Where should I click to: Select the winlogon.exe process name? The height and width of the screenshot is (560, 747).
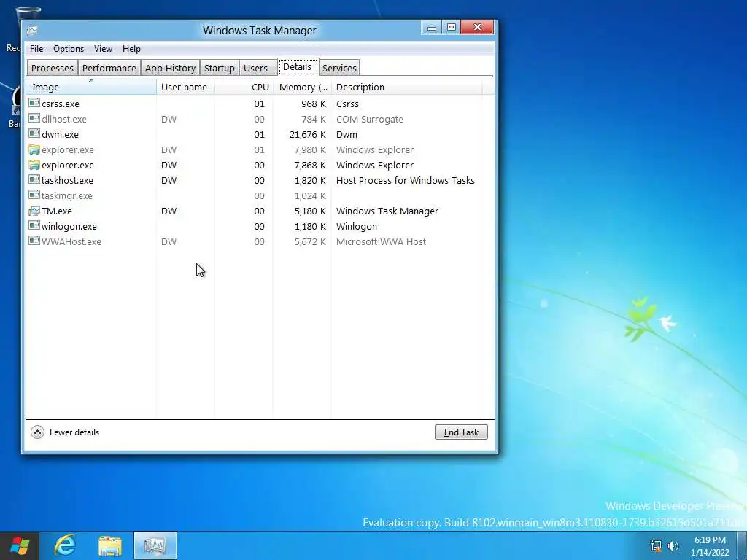[69, 226]
